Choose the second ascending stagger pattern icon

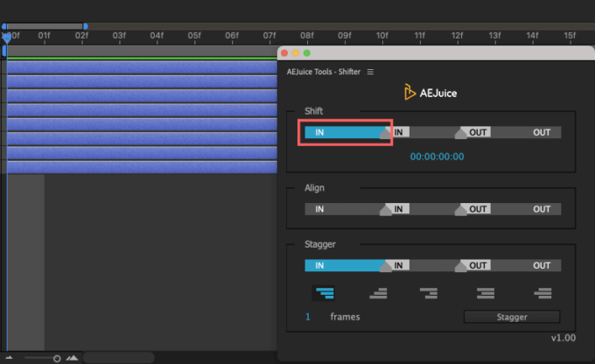pos(378,293)
